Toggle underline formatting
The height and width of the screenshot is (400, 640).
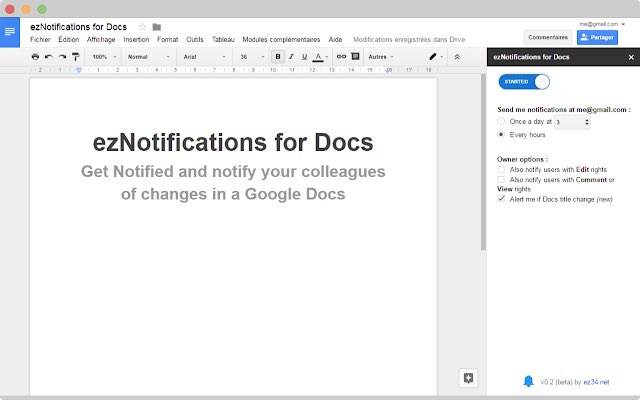[304, 57]
